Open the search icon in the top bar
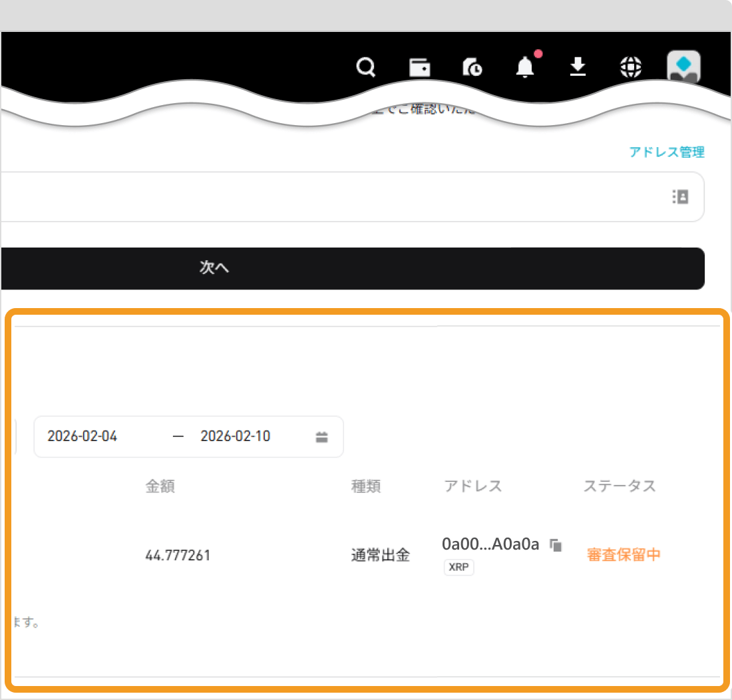 365,67
